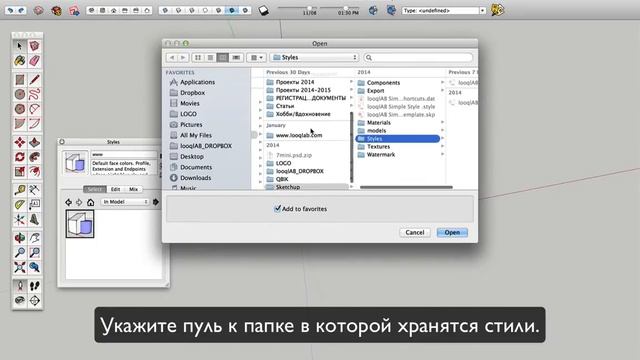
Task: Select the Tape Measure tool
Action: point(20,190)
